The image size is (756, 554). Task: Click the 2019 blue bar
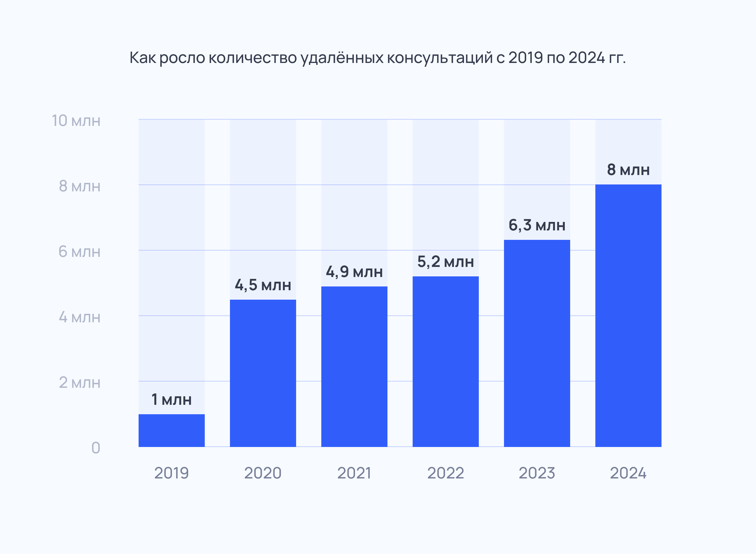[171, 430]
